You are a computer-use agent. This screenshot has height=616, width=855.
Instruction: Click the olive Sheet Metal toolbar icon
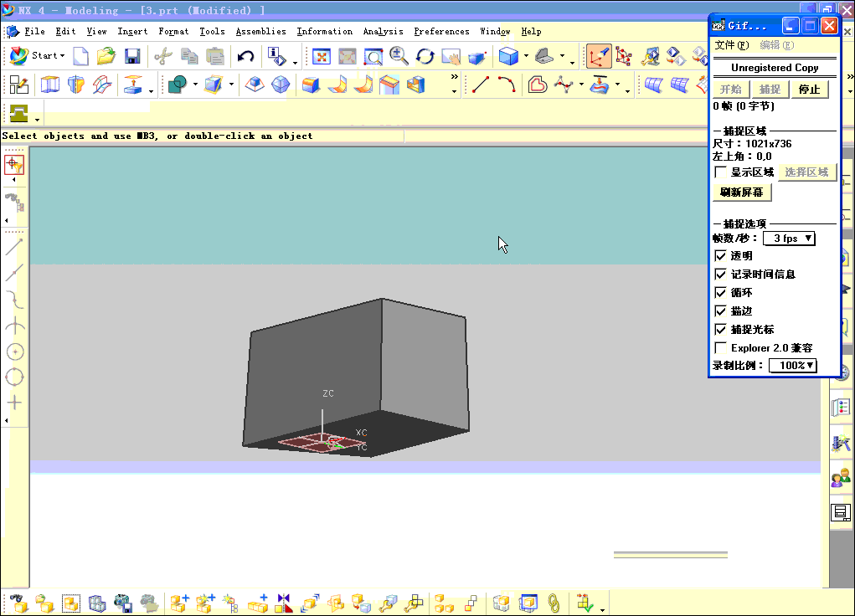(19, 113)
